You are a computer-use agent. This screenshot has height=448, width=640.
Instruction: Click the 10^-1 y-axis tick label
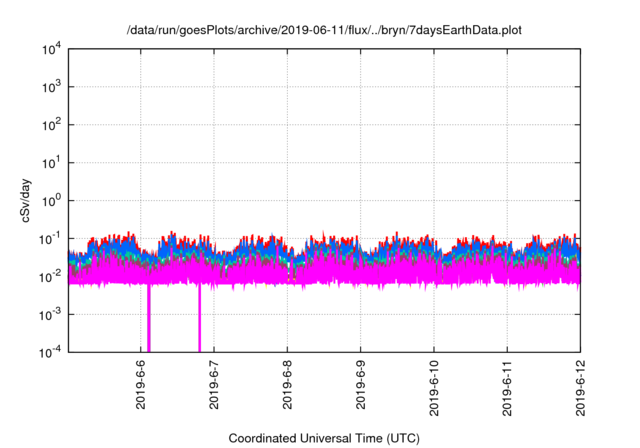point(50,238)
